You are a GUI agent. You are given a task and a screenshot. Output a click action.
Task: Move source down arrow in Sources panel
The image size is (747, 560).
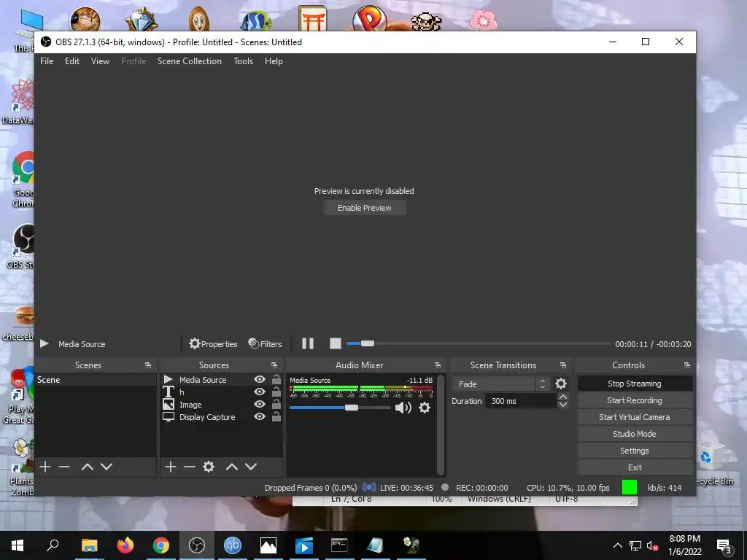(251, 467)
